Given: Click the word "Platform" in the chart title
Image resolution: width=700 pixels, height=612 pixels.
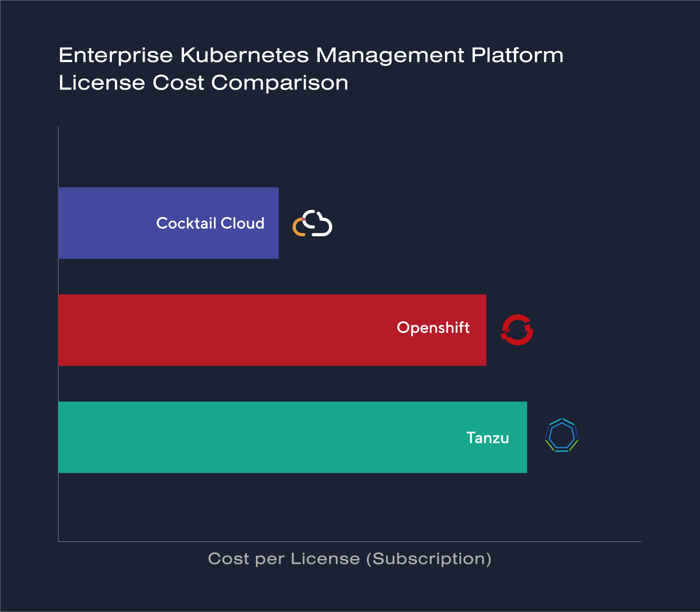Looking at the screenshot, I should pyautogui.click(x=517, y=55).
